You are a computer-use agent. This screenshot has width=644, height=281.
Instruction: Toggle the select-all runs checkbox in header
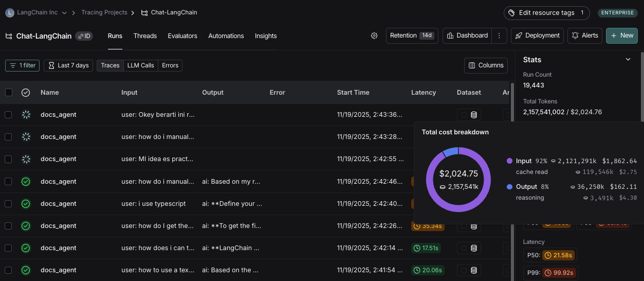click(8, 93)
